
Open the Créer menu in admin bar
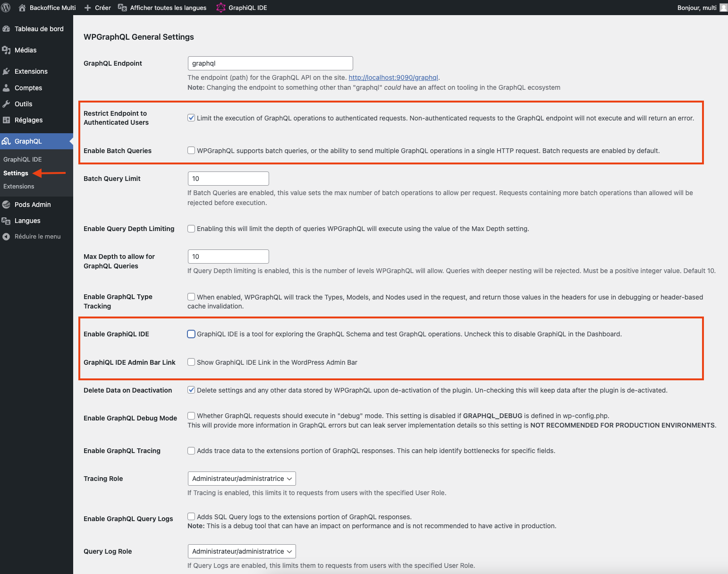tap(98, 8)
